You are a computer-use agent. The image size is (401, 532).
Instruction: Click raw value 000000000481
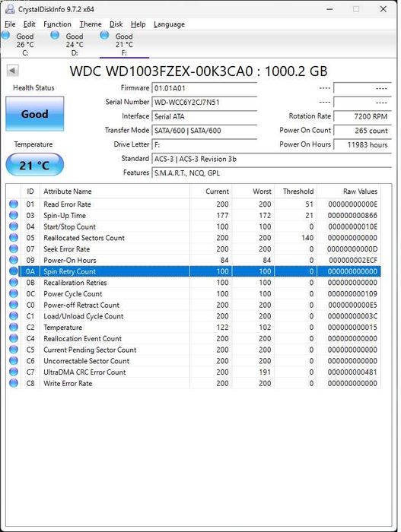[x=352, y=372]
